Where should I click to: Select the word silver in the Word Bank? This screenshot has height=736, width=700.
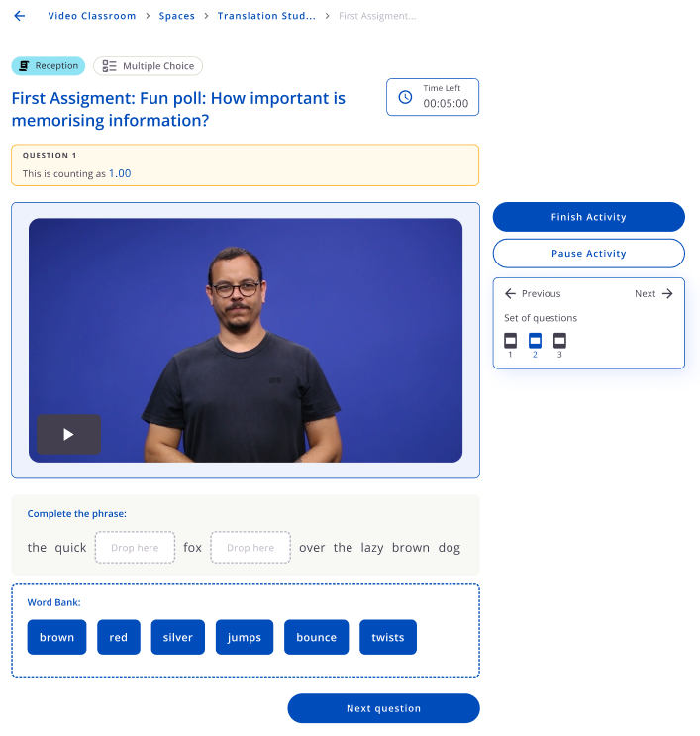pos(178,637)
